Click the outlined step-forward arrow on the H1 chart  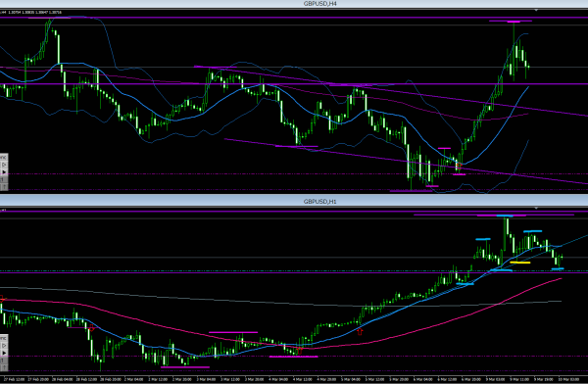click(5, 346)
